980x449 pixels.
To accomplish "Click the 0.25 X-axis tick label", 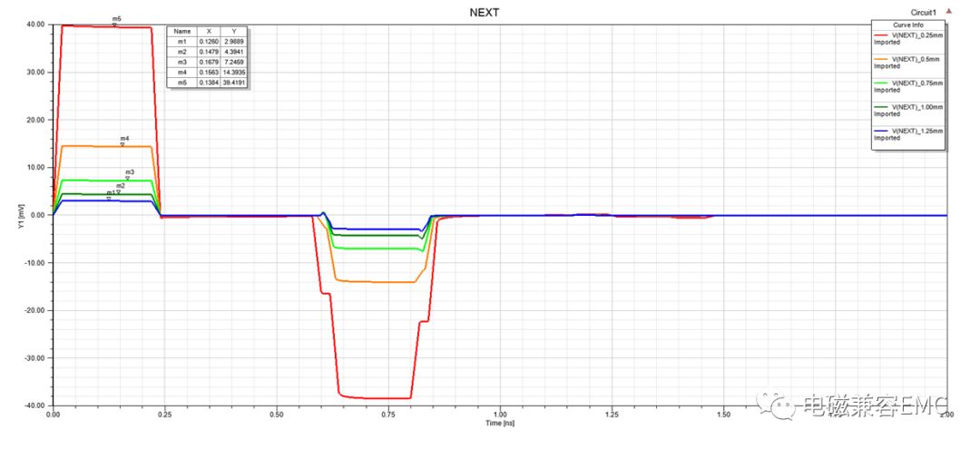I will pyautogui.click(x=165, y=414).
